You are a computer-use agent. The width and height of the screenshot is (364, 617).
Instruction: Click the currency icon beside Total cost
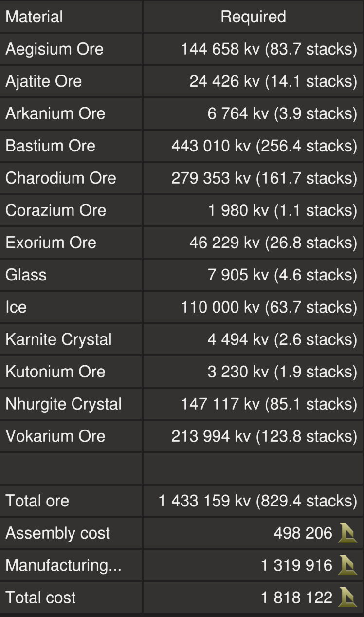[348, 598]
